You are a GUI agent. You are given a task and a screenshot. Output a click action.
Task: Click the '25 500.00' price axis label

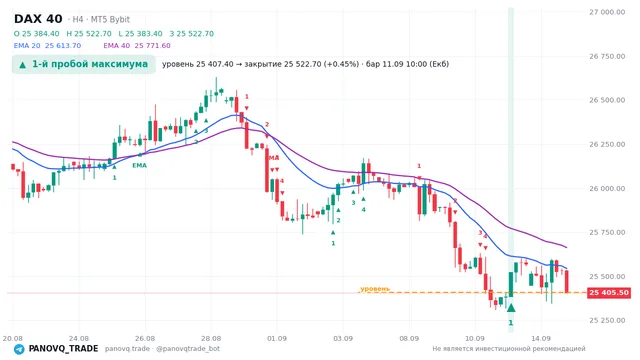607,276
